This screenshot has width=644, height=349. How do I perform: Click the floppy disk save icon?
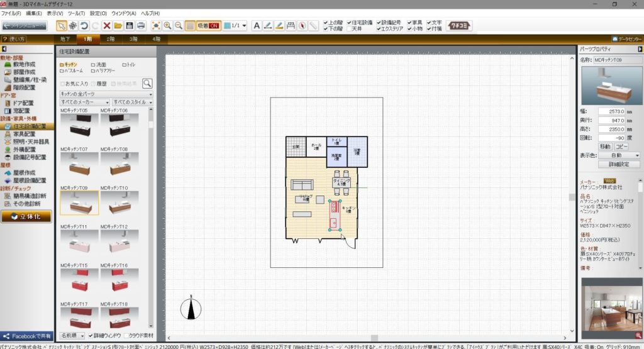coord(129,26)
